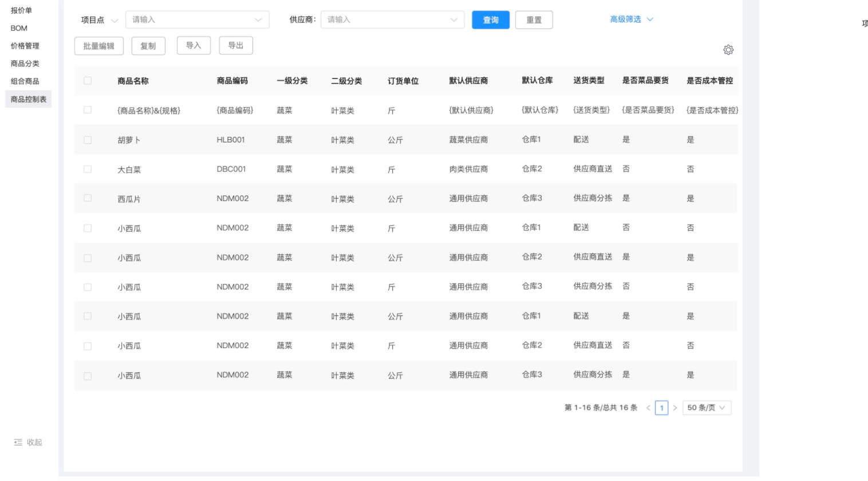Image resolution: width=868 pixels, height=481 pixels.
Task: Click the 导入 import button
Action: tap(194, 45)
